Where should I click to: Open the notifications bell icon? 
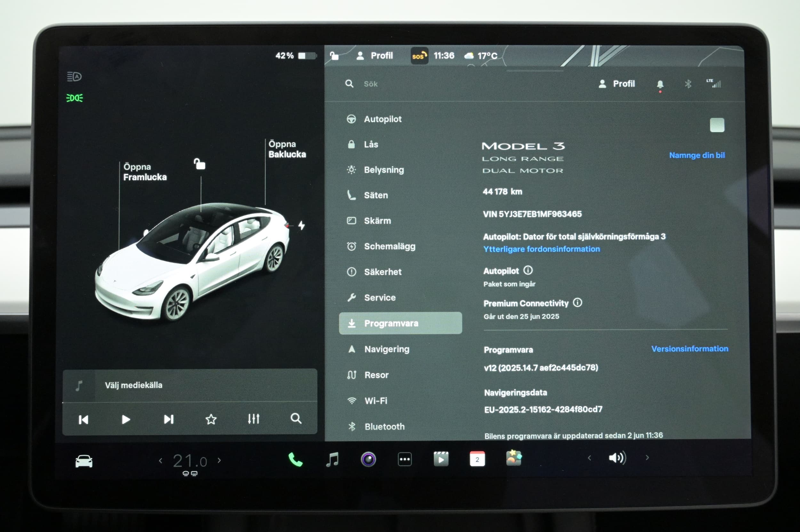tap(660, 84)
